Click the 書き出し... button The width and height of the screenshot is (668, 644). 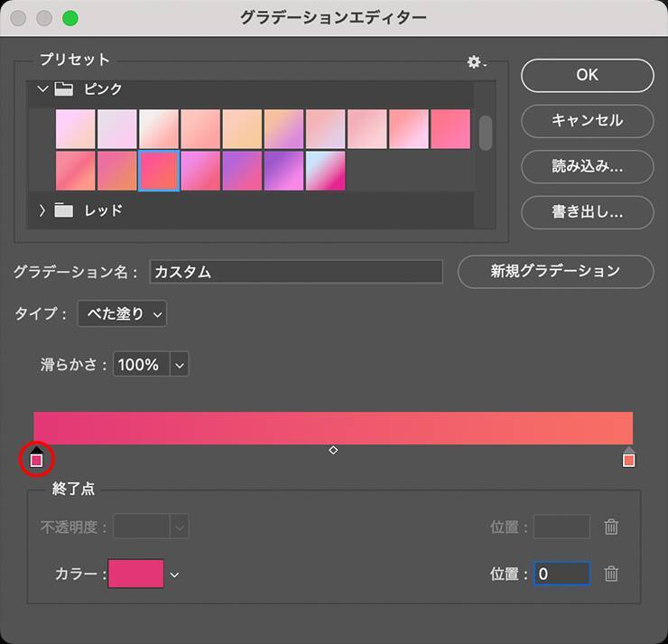tap(587, 212)
